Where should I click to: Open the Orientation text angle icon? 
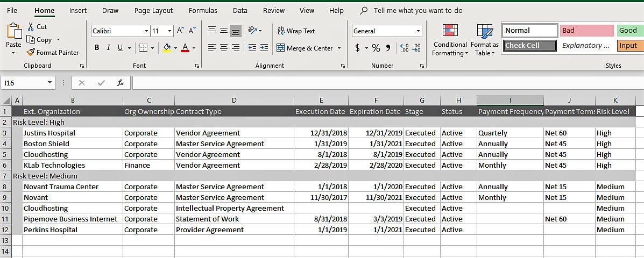click(x=252, y=30)
